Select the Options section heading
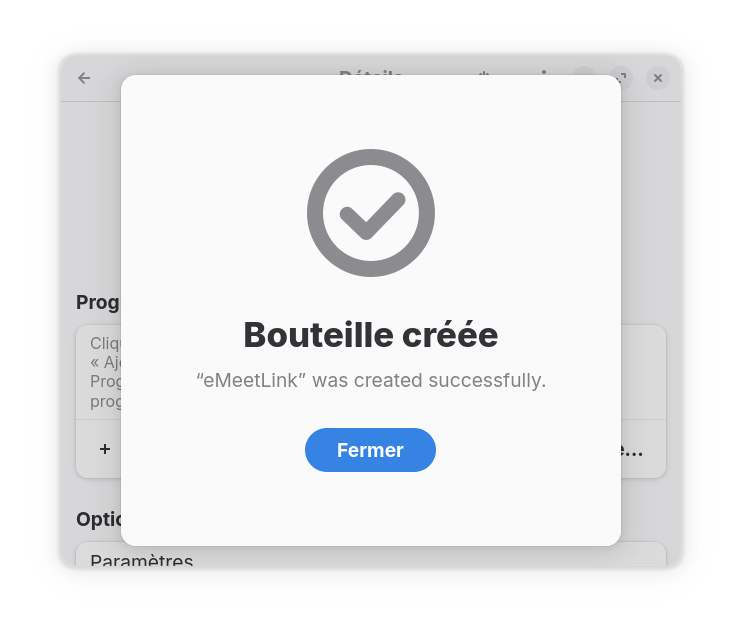The height and width of the screenshot is (633, 742). tap(98, 519)
